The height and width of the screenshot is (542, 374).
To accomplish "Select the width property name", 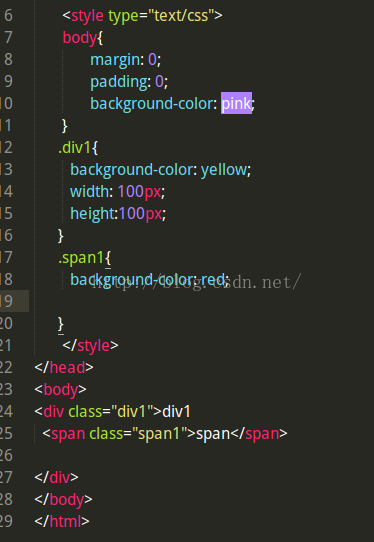I will [90, 191].
